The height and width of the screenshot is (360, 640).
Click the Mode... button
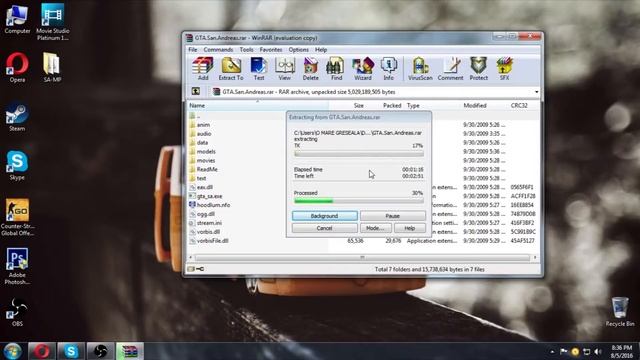(x=376, y=228)
